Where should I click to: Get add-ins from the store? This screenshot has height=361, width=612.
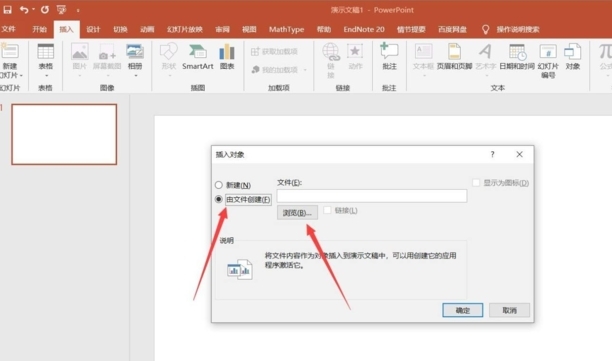point(275,52)
